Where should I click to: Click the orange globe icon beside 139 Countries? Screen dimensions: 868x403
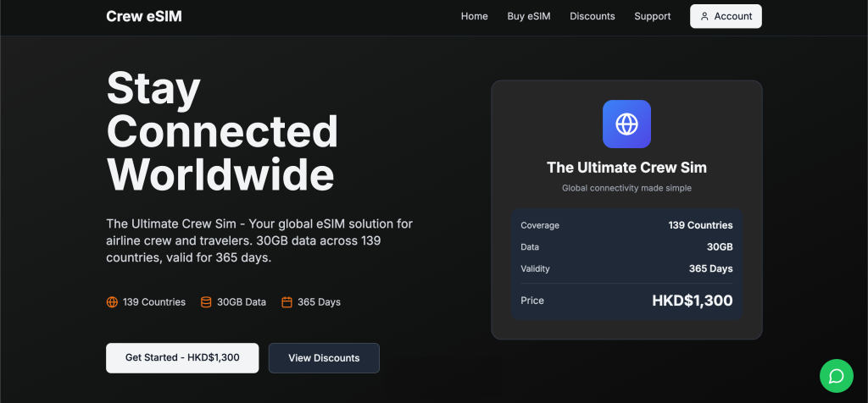point(112,302)
